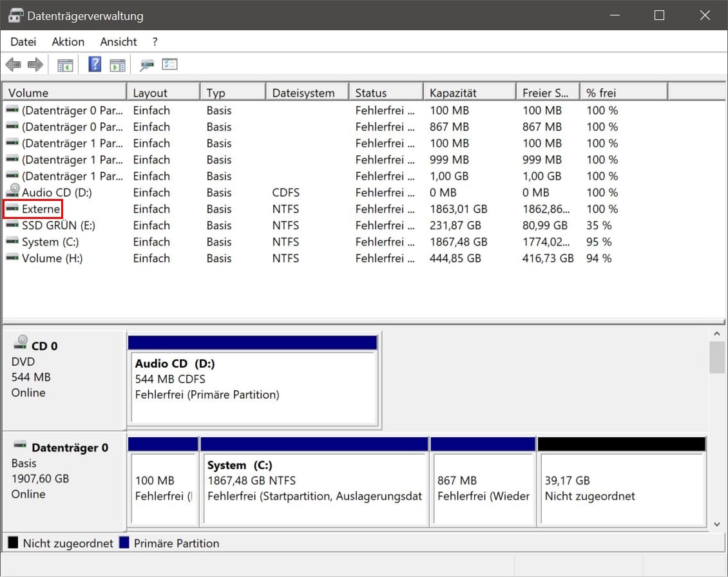Click the disc icon beside Audio CD (D:) row
Viewport: 728px width, 577px height.
(x=13, y=191)
